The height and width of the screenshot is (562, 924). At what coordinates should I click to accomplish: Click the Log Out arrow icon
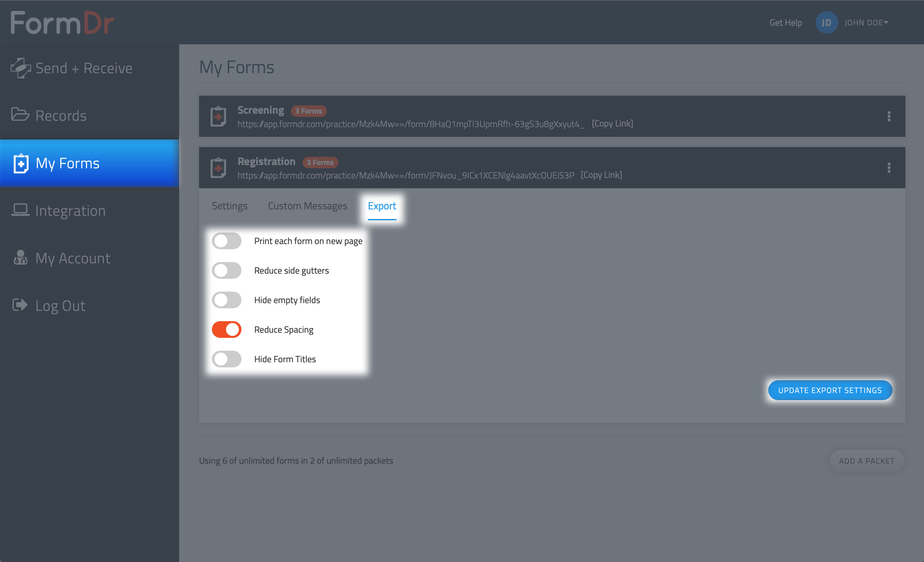(20, 305)
